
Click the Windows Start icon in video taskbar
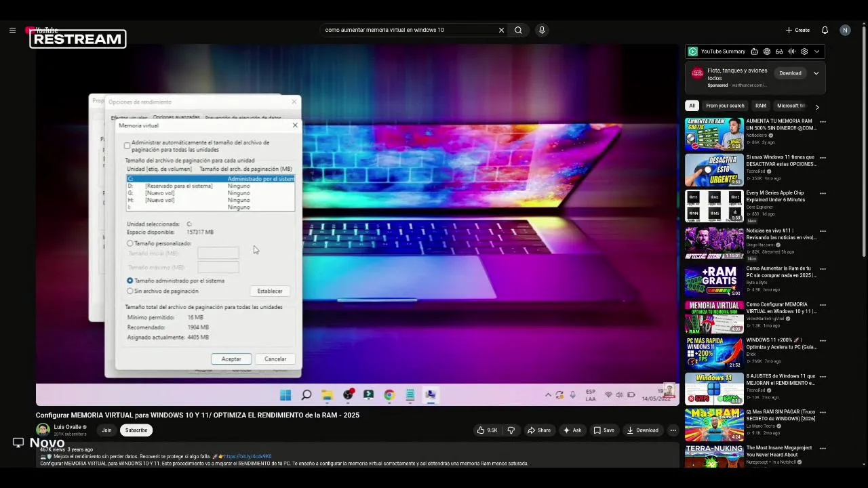tap(285, 395)
